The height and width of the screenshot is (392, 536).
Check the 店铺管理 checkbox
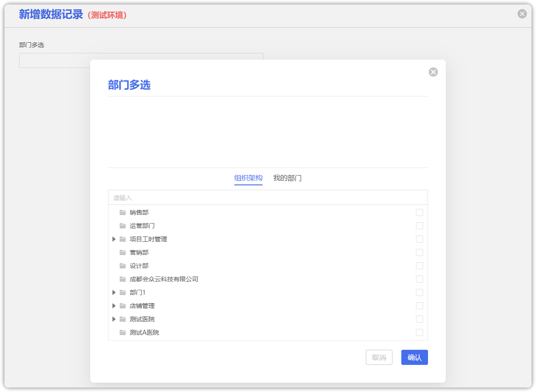click(x=420, y=306)
